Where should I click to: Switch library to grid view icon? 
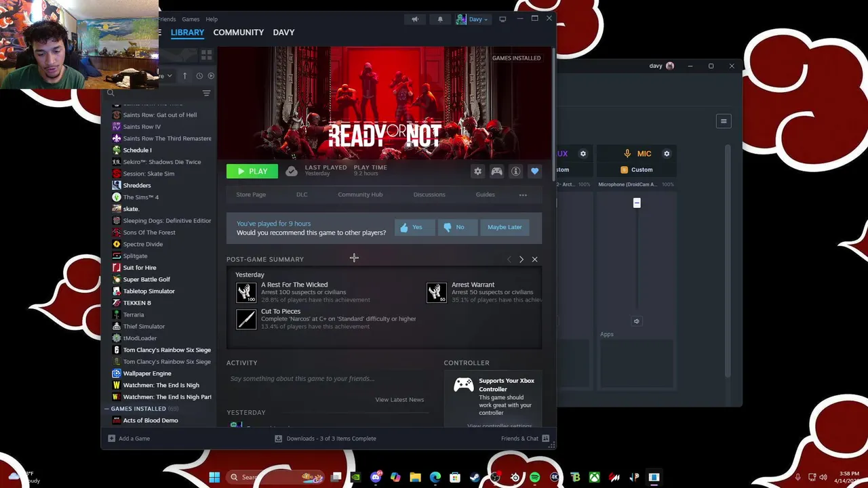click(206, 54)
